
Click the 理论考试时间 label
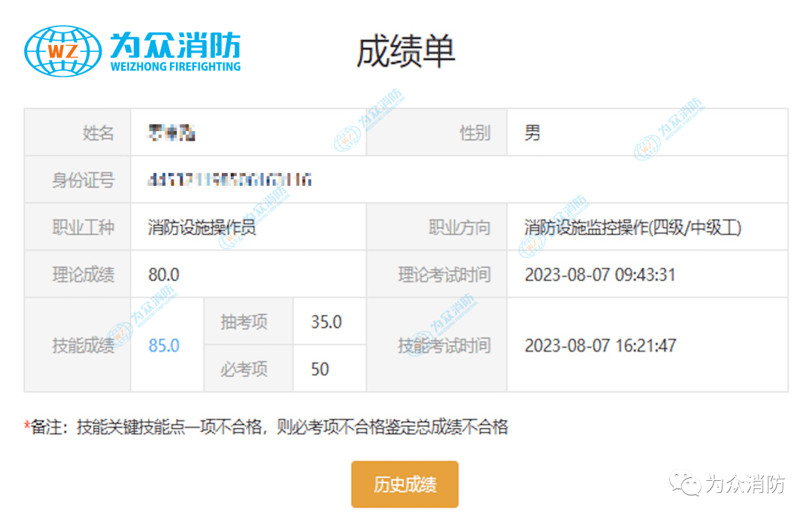[x=444, y=274]
